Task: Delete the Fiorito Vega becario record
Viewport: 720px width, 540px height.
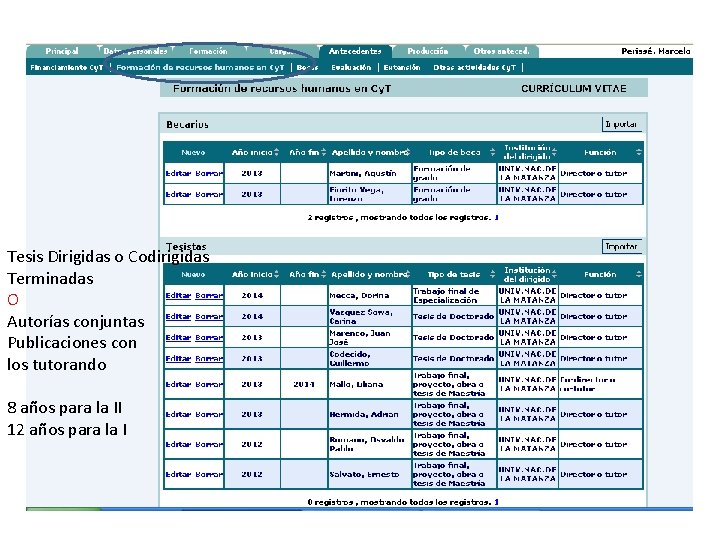Action: (209, 195)
